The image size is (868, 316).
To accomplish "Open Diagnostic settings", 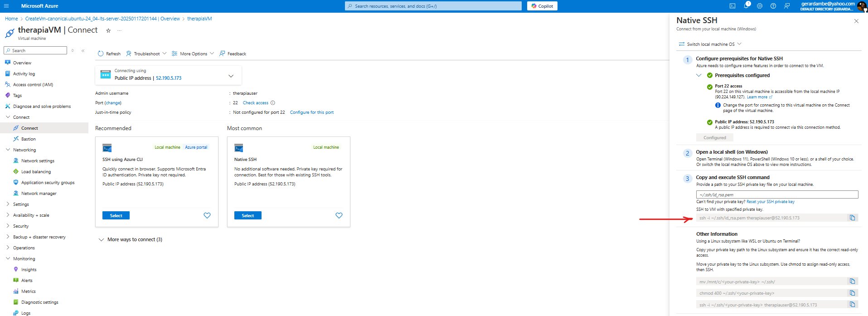I will click(x=39, y=302).
